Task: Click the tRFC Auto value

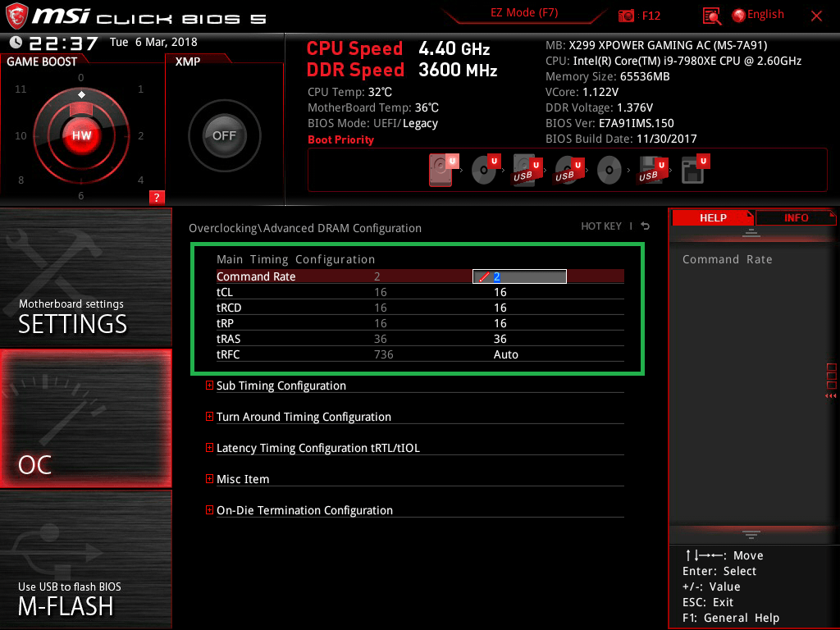Action: coord(505,354)
